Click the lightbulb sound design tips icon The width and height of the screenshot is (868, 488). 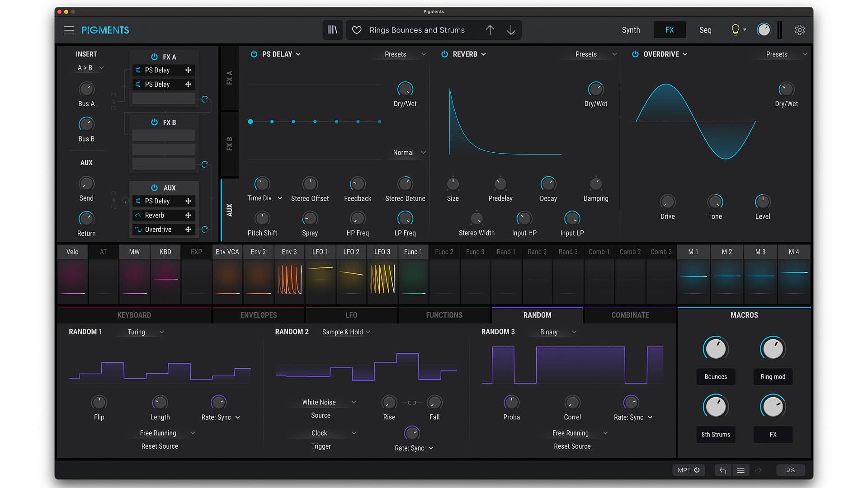click(735, 30)
